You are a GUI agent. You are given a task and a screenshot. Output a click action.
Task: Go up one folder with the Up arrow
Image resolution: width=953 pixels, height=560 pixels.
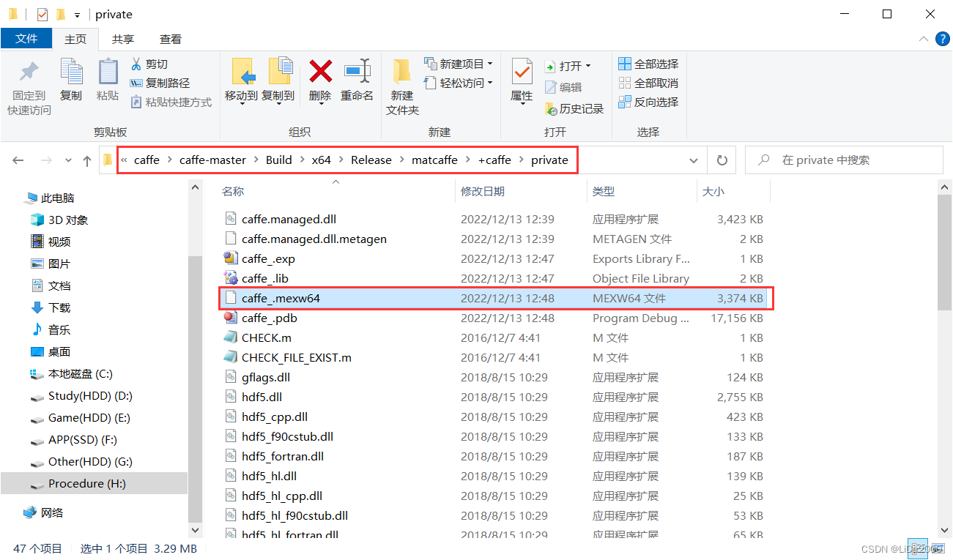point(87,160)
